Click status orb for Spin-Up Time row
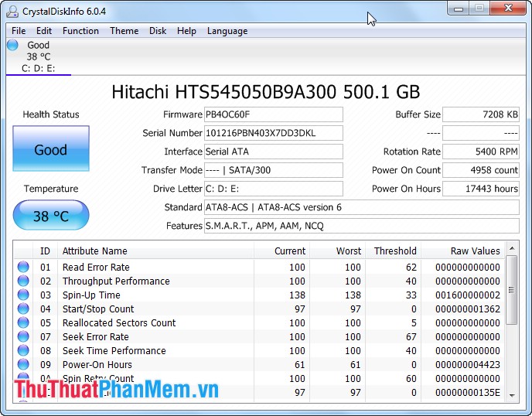This screenshot has height=416, width=532. coord(23,295)
